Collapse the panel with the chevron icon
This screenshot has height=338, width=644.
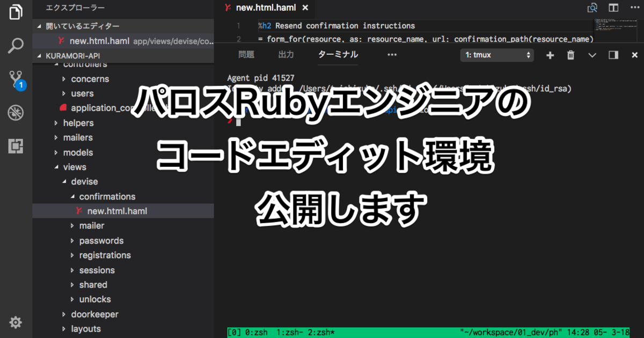pyautogui.click(x=592, y=55)
